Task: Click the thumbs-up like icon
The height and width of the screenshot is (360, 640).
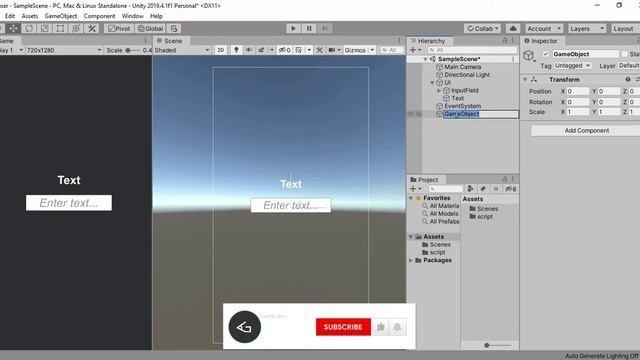Action: (x=381, y=327)
